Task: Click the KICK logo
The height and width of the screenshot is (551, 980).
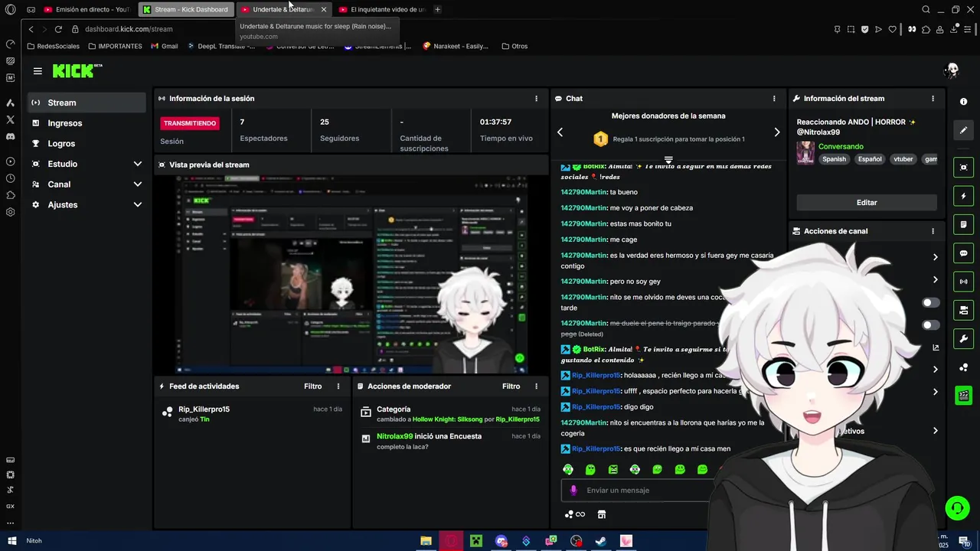Action: coord(77,70)
